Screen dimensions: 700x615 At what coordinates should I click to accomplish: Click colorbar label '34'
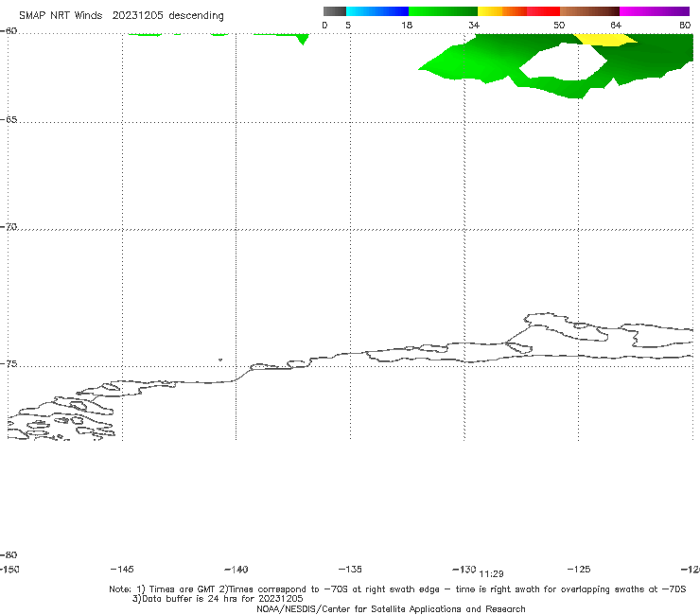(474, 26)
